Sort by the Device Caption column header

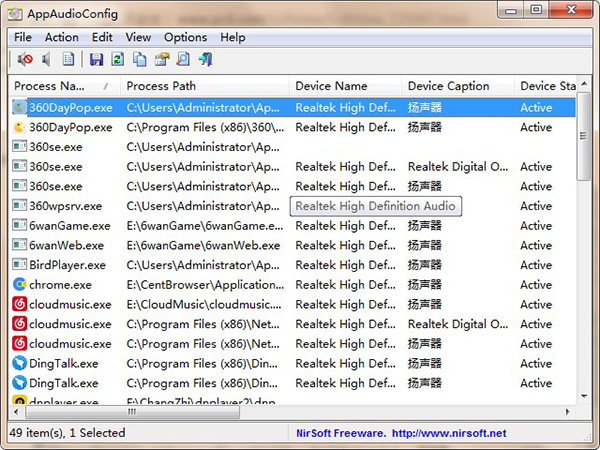pyautogui.click(x=458, y=86)
